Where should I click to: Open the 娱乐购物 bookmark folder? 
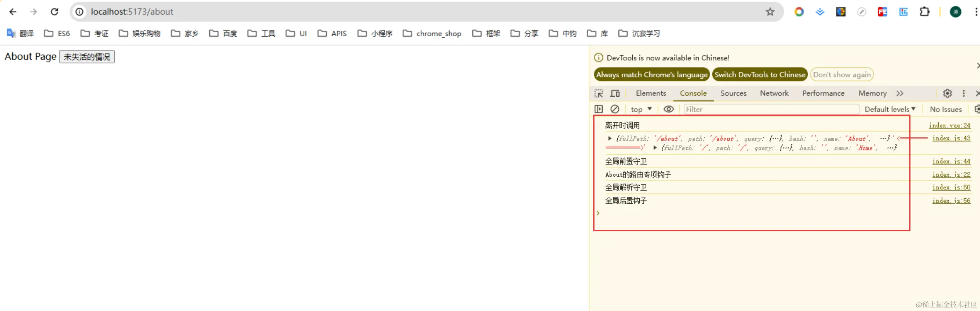139,34
